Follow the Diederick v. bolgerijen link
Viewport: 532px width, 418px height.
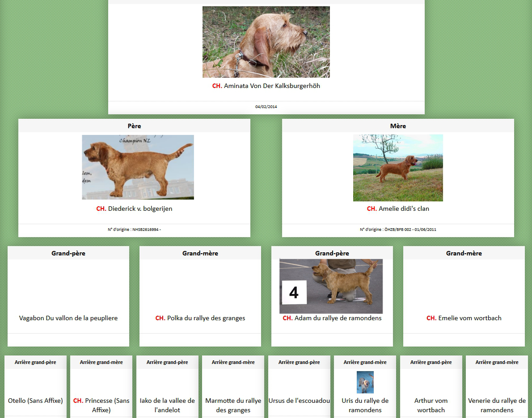[x=140, y=209]
